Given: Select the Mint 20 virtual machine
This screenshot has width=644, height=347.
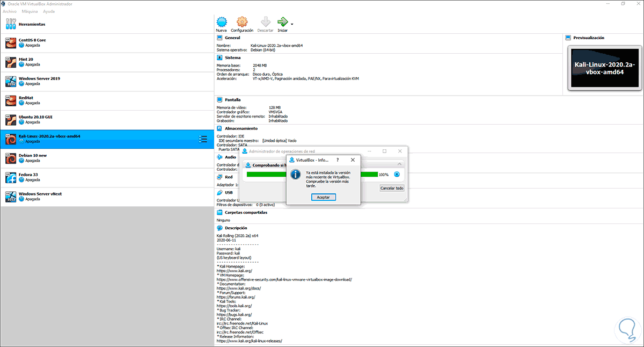Looking at the screenshot, I should [x=107, y=62].
